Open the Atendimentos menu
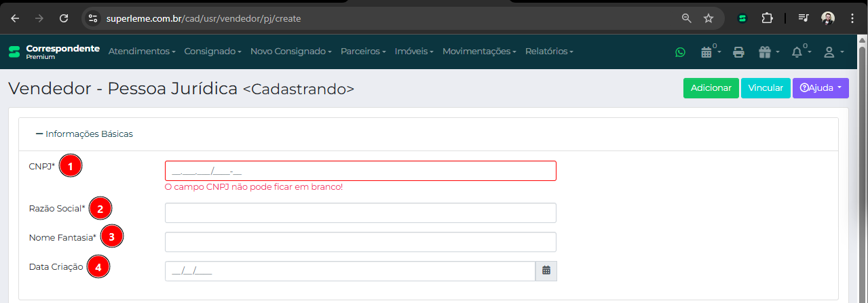Screen dimensions: 868x303 pyautogui.click(x=142, y=52)
